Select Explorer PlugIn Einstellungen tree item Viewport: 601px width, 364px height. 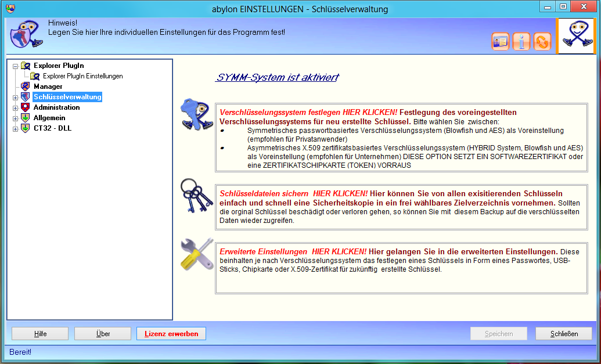(83, 76)
